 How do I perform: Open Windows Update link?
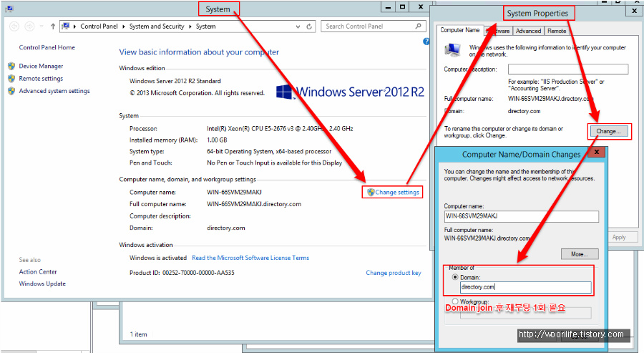click(x=42, y=284)
